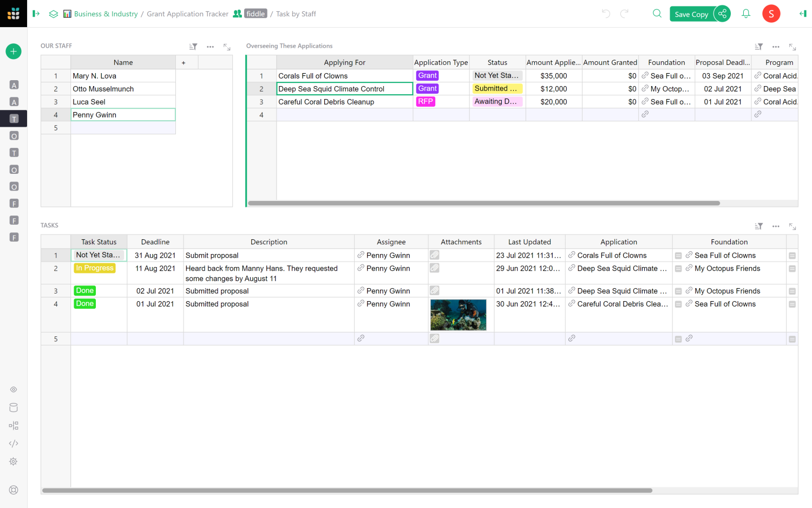Open the code view from the left sidebar
The image size is (812, 508).
point(13,443)
